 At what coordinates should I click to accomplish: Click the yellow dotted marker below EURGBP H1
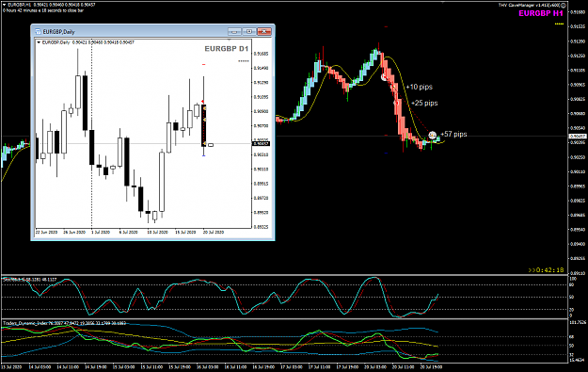click(559, 24)
